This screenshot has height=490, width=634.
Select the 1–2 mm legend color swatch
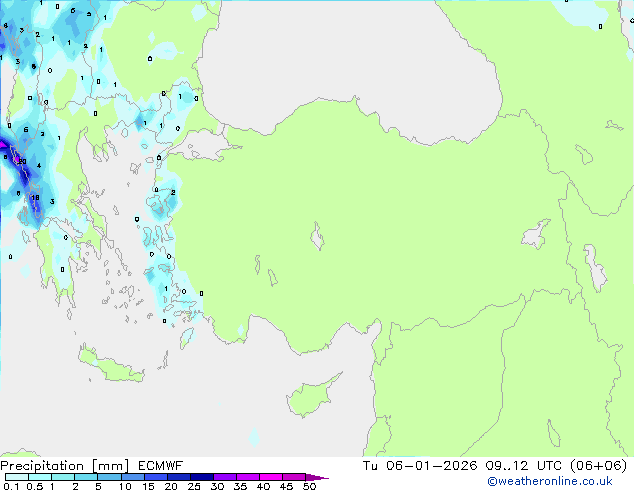coord(63,477)
